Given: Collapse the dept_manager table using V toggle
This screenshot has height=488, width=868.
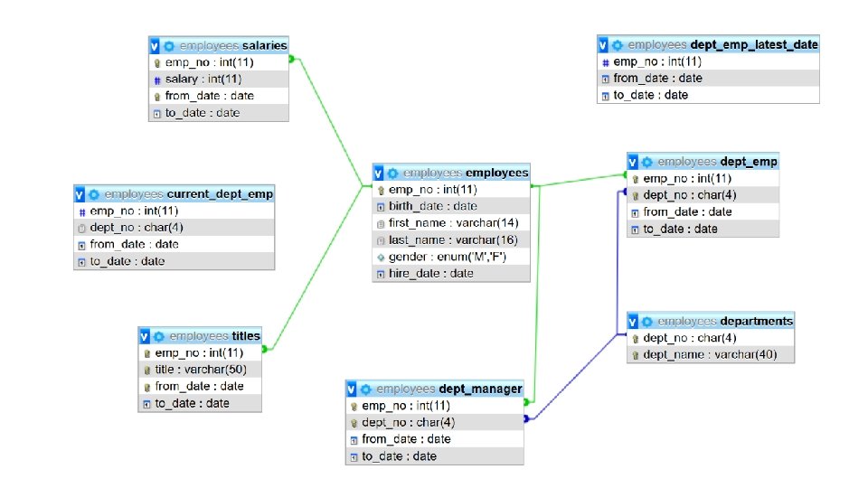Looking at the screenshot, I should (352, 389).
